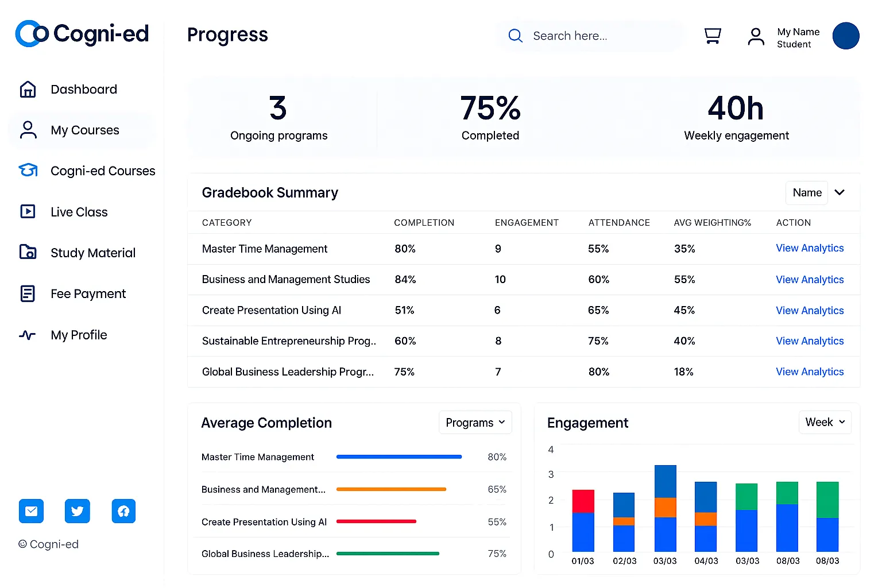This screenshot has height=588, width=882.
Task: Click the AVG WEIGHTING% column header
Action: point(712,223)
